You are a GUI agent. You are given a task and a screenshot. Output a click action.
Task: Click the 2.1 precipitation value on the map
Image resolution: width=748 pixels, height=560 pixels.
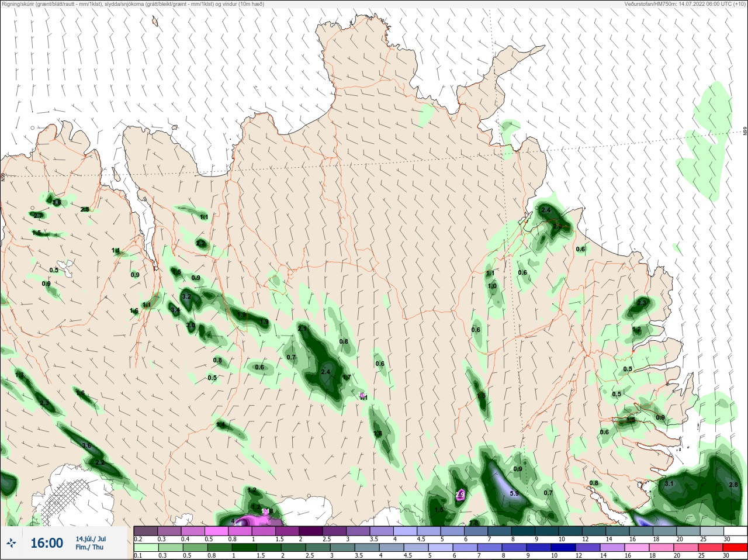pos(302,329)
